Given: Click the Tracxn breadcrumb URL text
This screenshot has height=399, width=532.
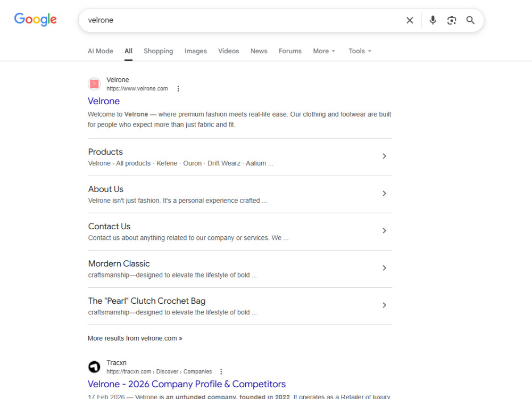Looking at the screenshot, I should (x=159, y=371).
